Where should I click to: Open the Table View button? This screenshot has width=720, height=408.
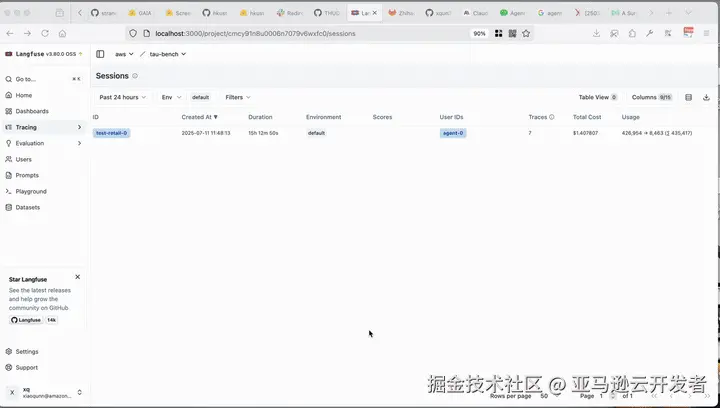[x=597, y=97]
